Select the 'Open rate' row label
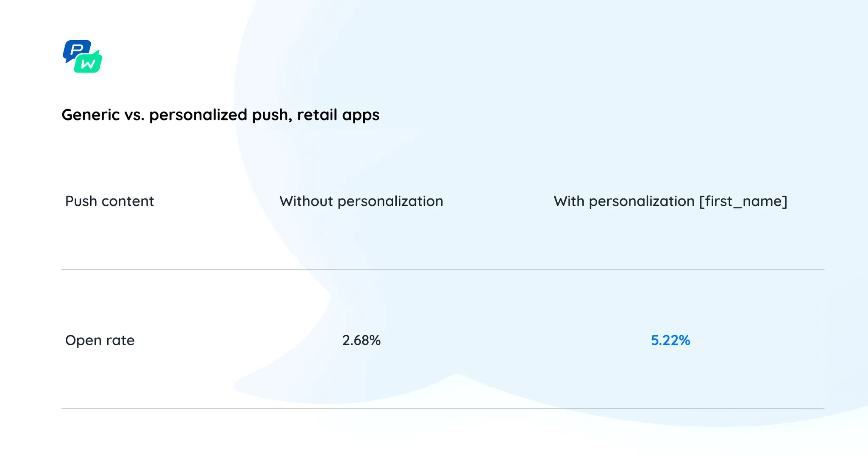The image size is (868, 456). (100, 340)
